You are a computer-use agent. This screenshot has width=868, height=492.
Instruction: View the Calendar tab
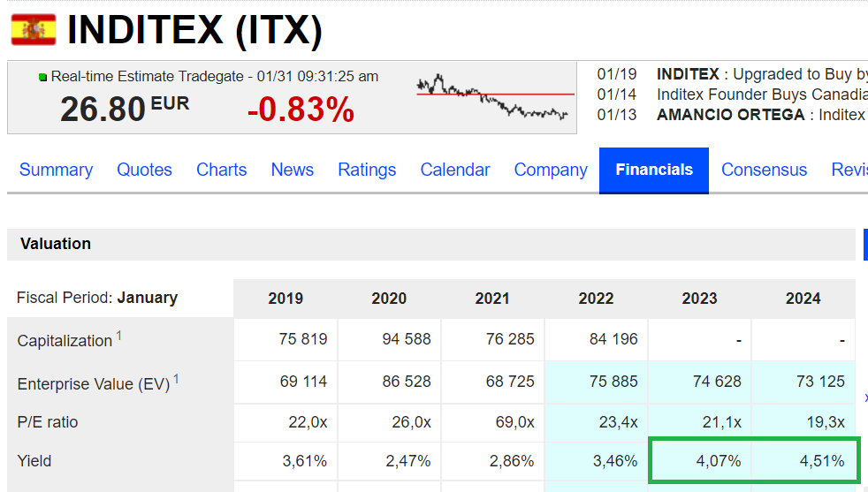pos(455,170)
